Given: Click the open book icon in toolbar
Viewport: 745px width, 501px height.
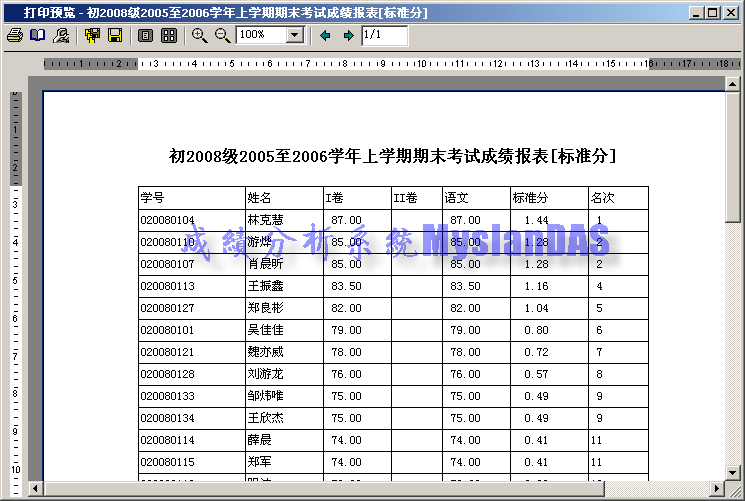Looking at the screenshot, I should pyautogui.click(x=37, y=36).
